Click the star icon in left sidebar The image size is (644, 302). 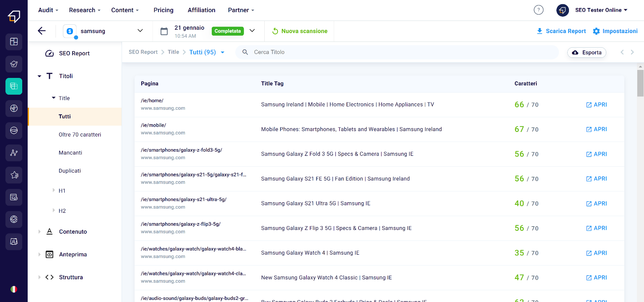14,175
